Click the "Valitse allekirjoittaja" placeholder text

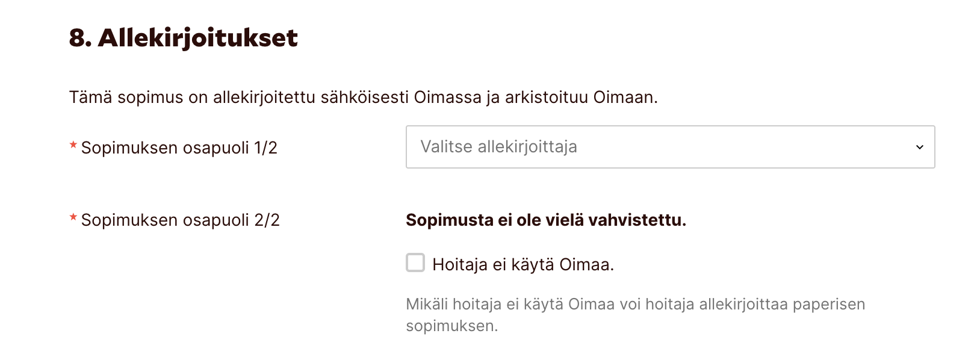(x=498, y=147)
